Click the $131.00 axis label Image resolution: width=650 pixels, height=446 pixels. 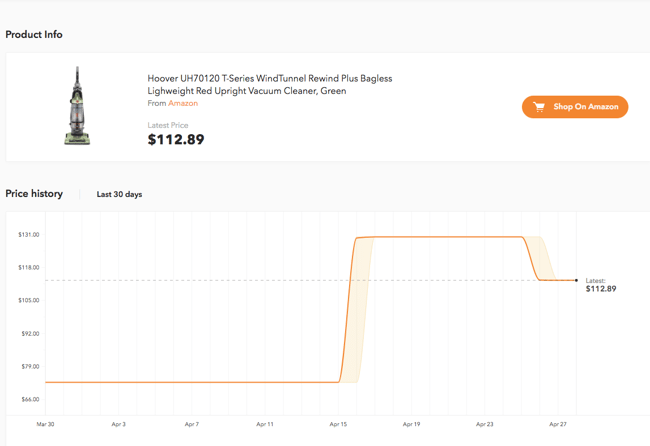coord(29,235)
